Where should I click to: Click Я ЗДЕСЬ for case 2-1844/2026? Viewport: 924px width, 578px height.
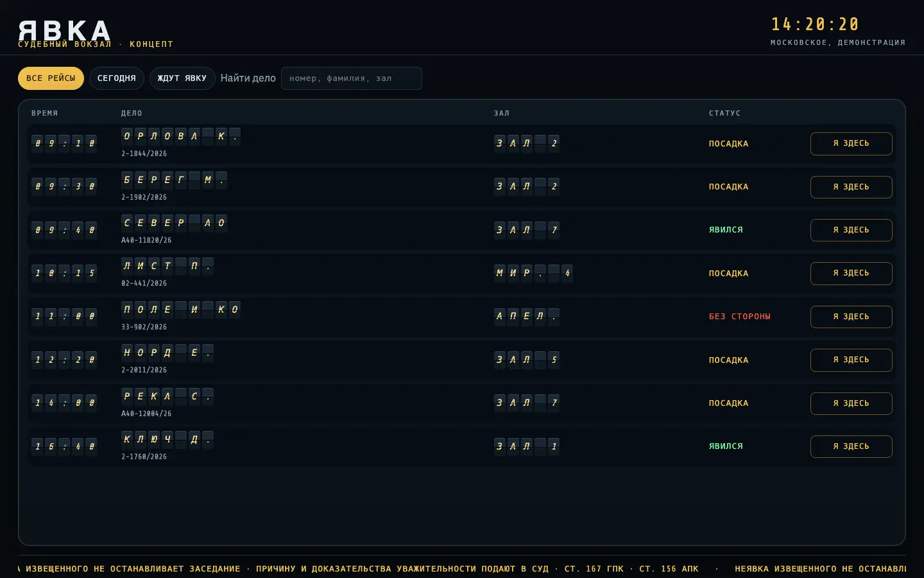pyautogui.click(x=851, y=144)
